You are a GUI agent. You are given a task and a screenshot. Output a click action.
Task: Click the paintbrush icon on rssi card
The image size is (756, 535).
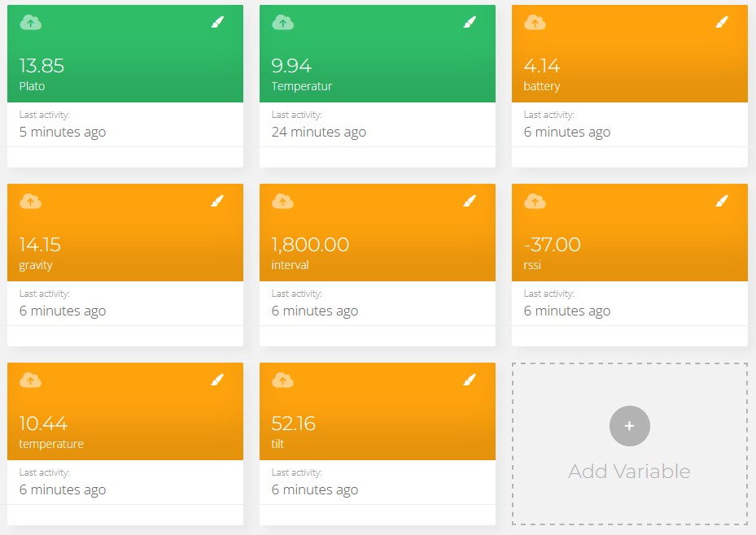(x=722, y=201)
